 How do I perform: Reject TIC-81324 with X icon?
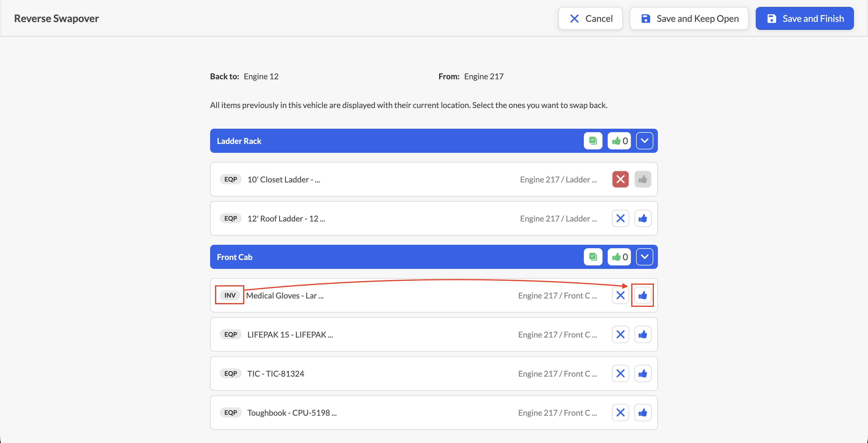coord(621,373)
